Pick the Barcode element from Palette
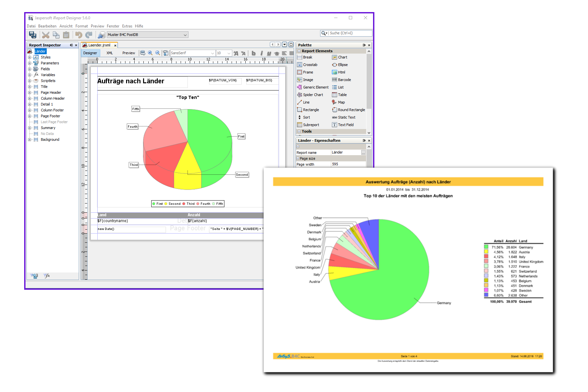The width and height of the screenshot is (588, 392). [344, 80]
